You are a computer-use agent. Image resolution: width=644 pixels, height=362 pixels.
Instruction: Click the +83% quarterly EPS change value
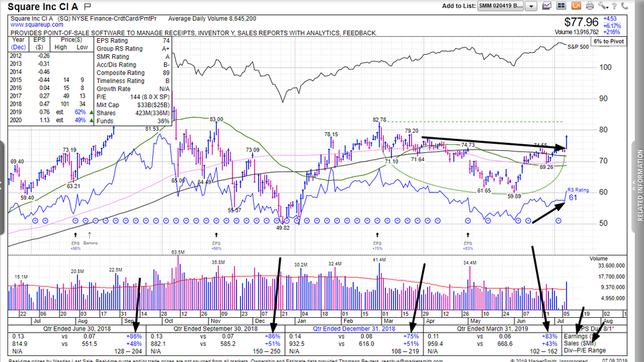[x=549, y=336]
